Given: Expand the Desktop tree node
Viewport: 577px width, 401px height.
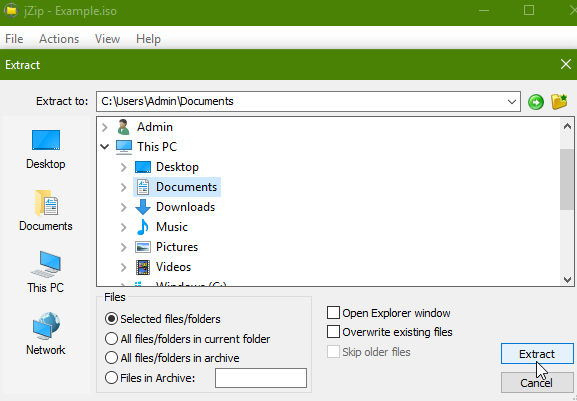Looking at the screenshot, I should tap(124, 167).
